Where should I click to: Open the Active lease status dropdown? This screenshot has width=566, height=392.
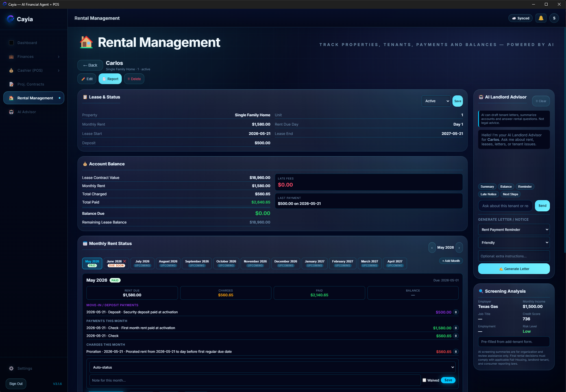click(x=436, y=101)
